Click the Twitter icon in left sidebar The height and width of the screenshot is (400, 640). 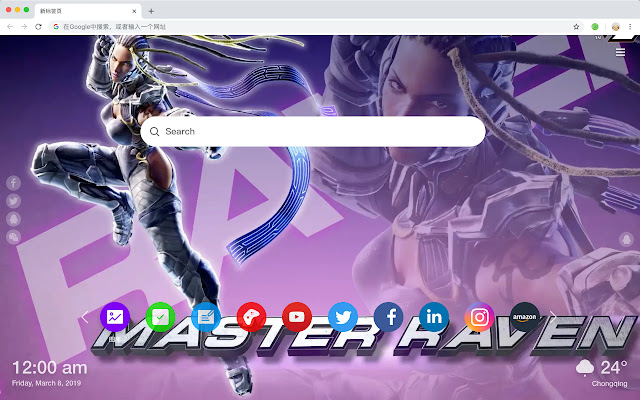click(x=13, y=201)
